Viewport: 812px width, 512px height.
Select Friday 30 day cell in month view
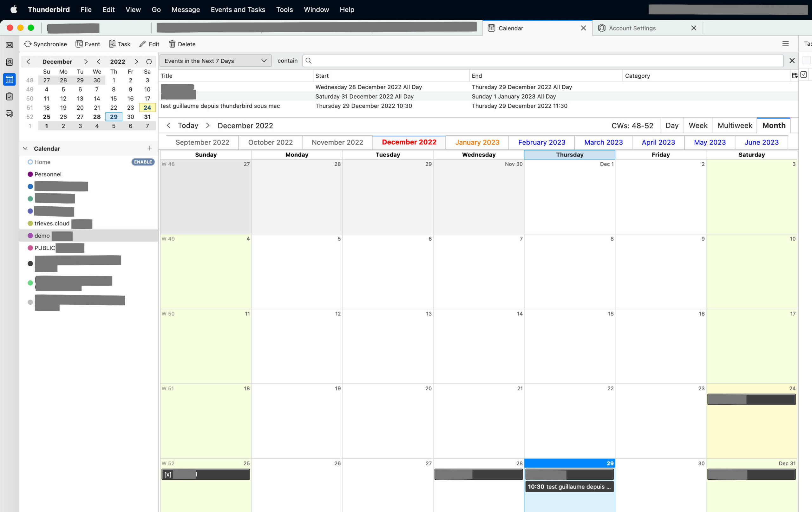coord(660,485)
